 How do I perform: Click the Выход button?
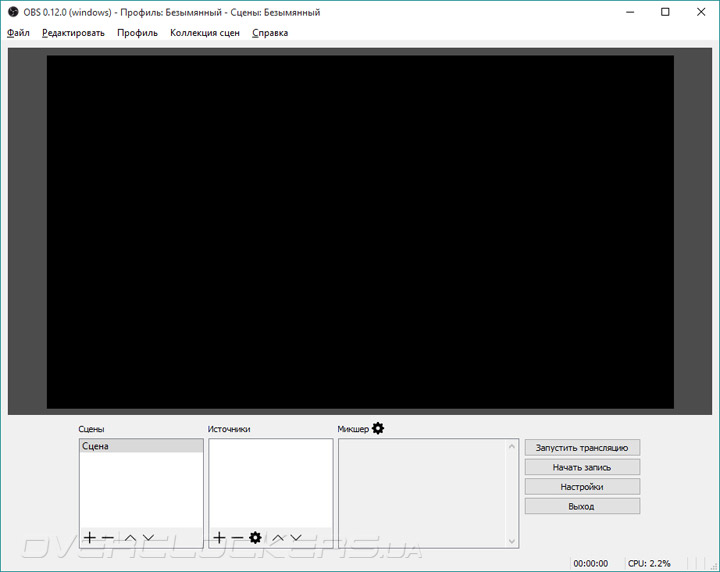[582, 506]
